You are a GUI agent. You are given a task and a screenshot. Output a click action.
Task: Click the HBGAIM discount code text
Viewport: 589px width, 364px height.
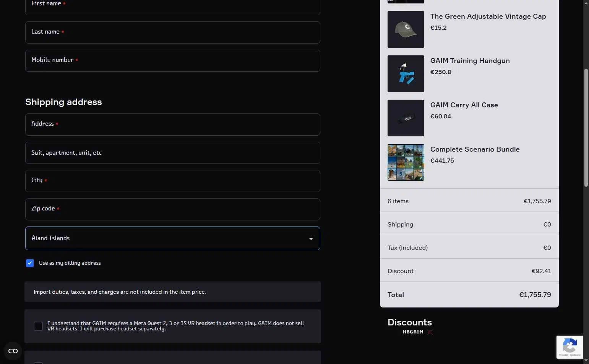coord(413,332)
